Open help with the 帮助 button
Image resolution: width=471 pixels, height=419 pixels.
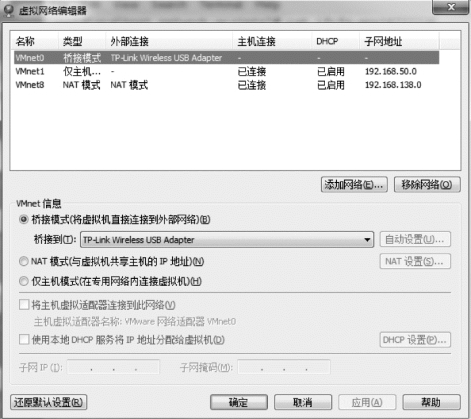coord(431,402)
